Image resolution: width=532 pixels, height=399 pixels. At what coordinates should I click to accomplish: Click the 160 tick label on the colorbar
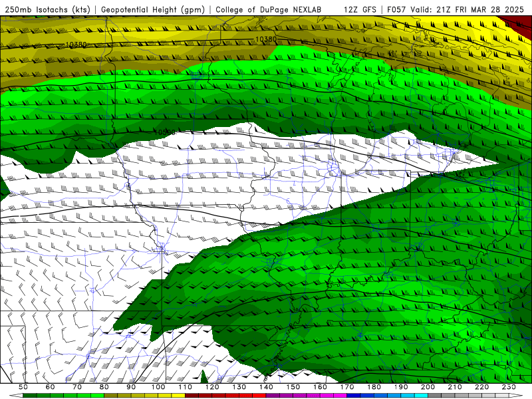coord(320,387)
